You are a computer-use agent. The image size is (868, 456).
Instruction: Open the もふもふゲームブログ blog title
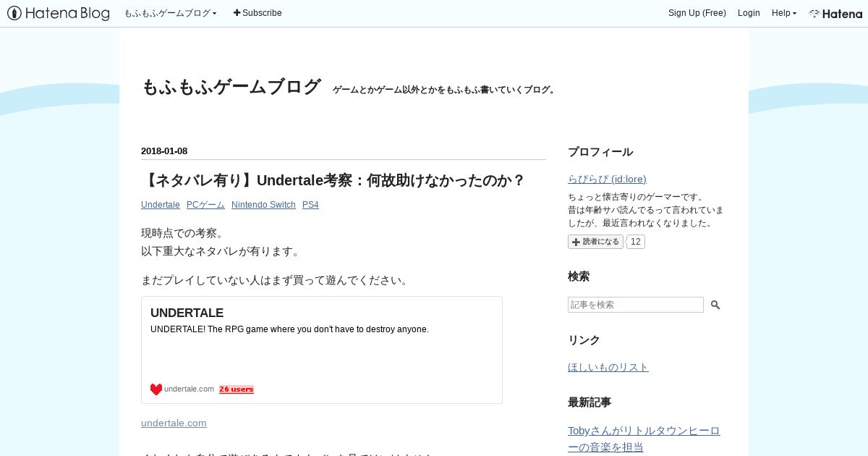[231, 87]
